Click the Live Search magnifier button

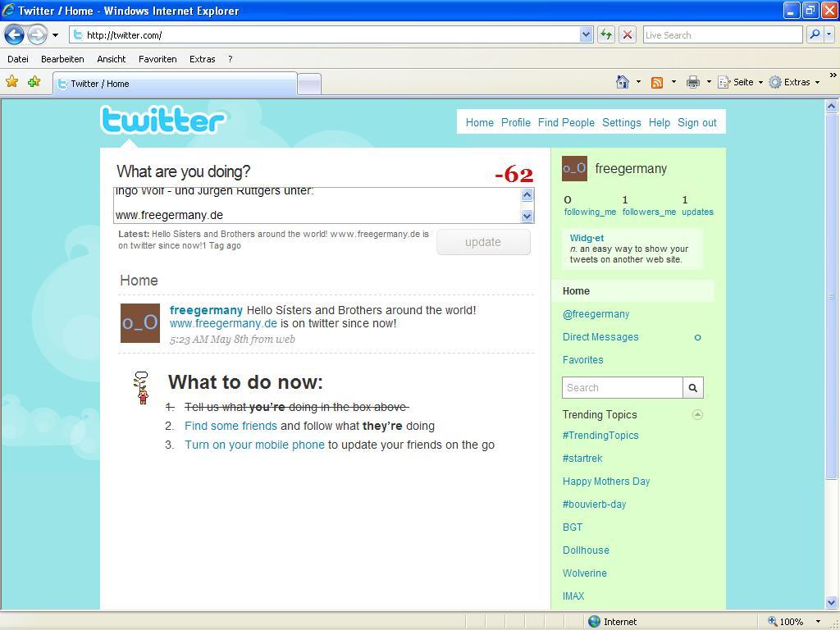[815, 34]
